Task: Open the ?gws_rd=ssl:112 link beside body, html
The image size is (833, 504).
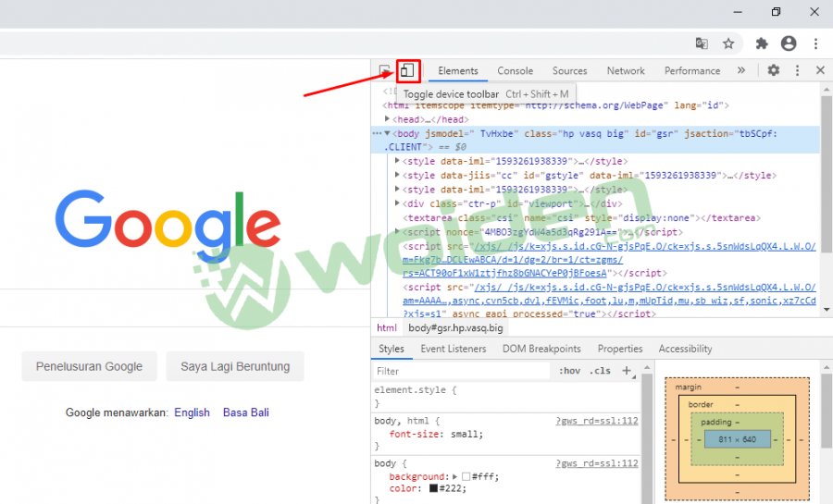Action: point(597,421)
